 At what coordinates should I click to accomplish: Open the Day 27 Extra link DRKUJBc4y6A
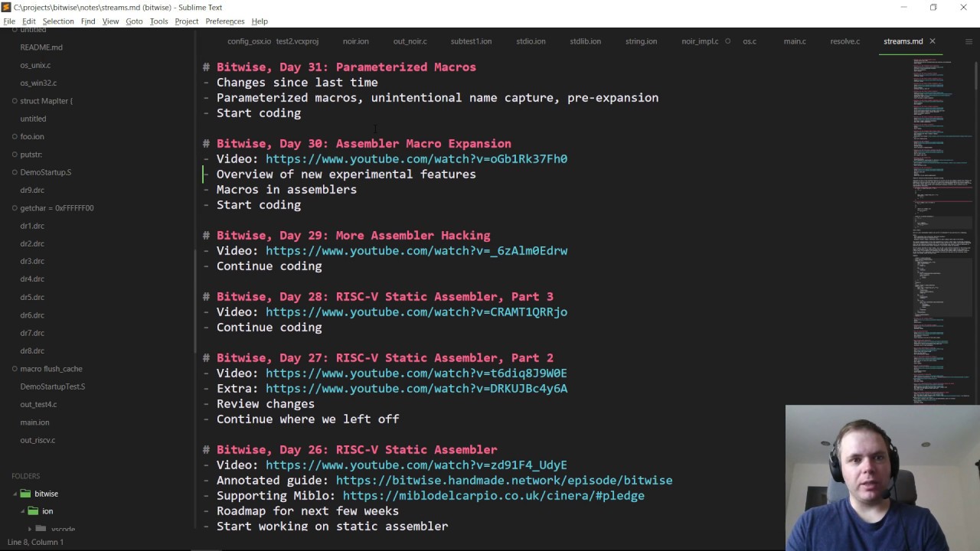416,389
